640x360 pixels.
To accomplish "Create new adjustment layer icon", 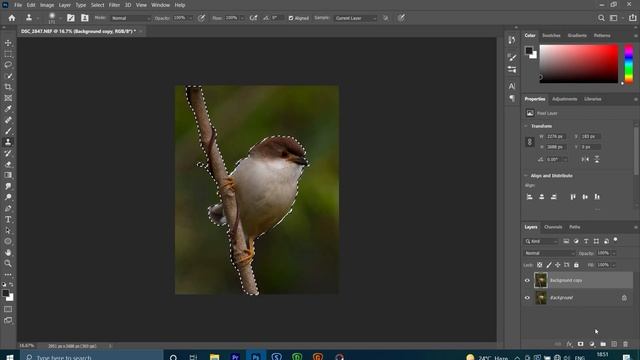I will point(592,344).
